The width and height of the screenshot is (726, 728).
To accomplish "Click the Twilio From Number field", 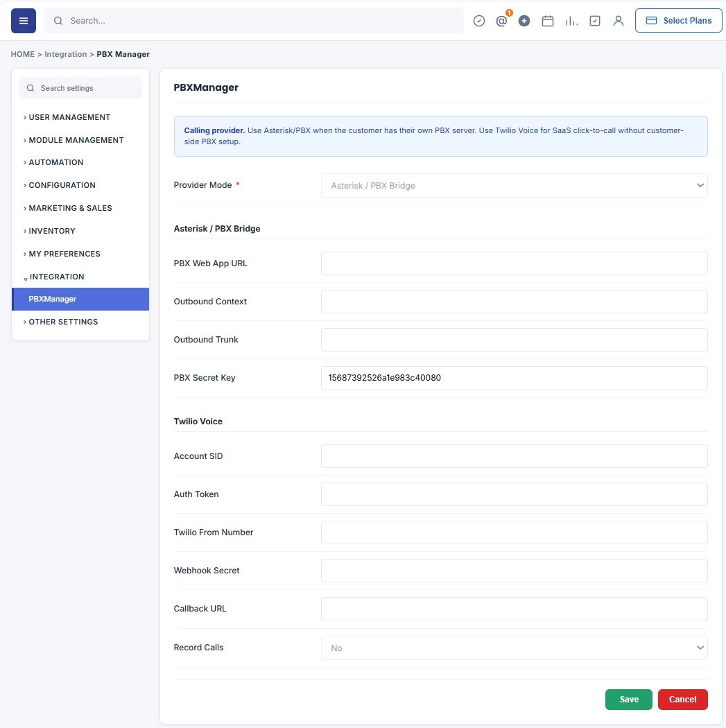I will 515,532.
